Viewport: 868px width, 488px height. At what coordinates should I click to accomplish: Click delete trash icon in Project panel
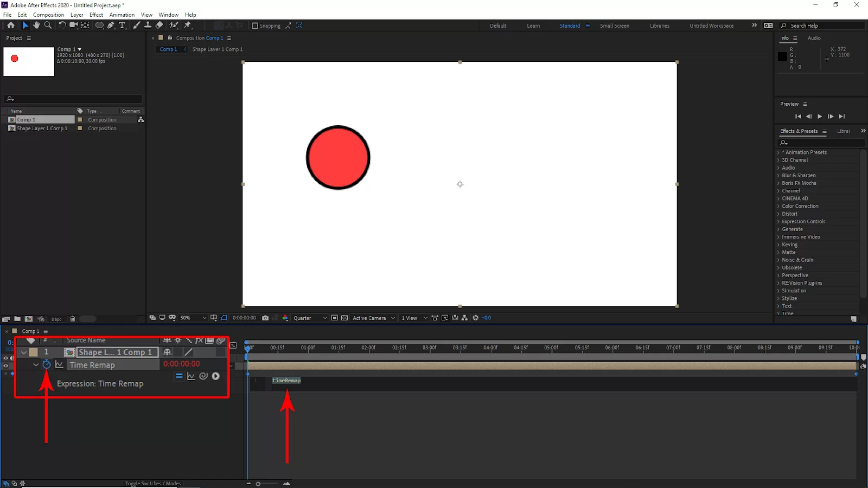coord(73,319)
